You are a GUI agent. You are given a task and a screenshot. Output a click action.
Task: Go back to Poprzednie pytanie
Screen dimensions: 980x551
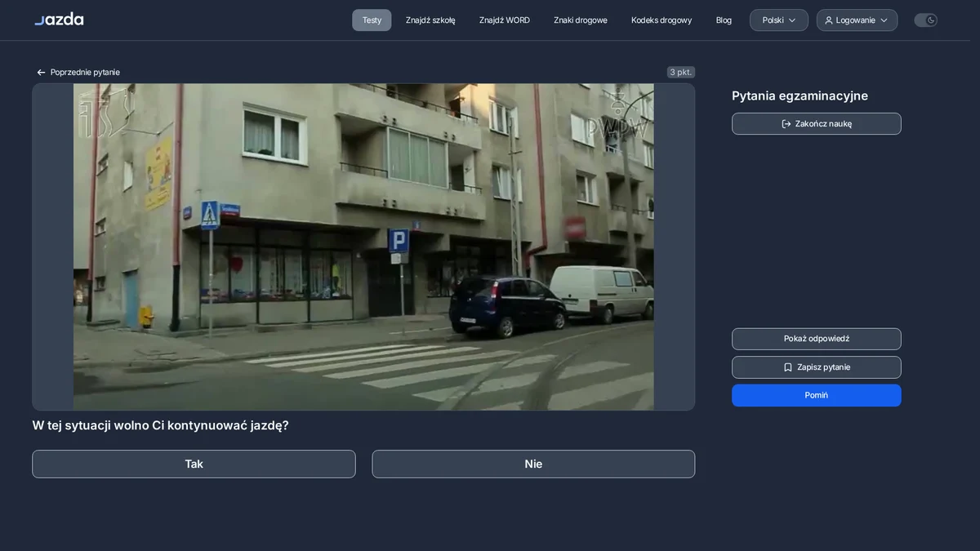click(x=78, y=72)
